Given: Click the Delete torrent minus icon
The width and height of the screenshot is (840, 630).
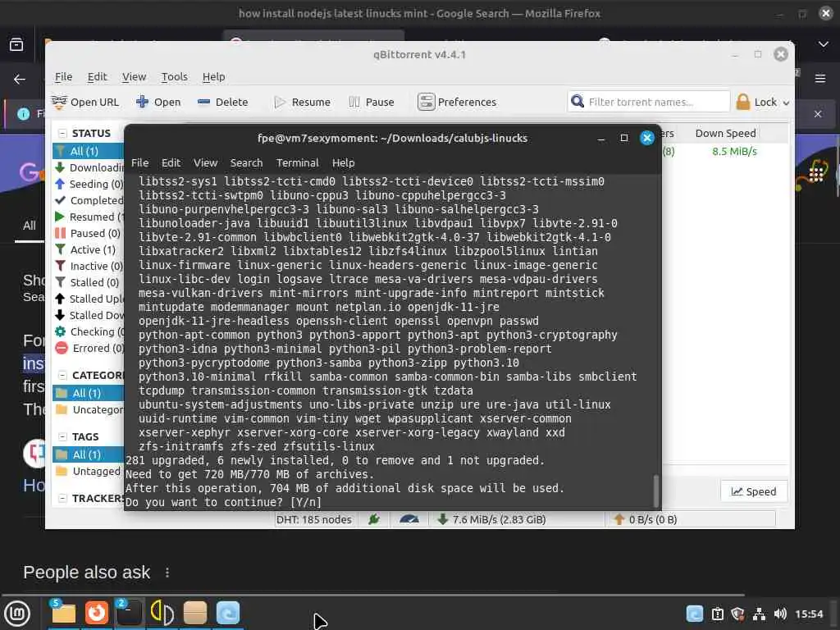Looking at the screenshot, I should click(x=203, y=102).
